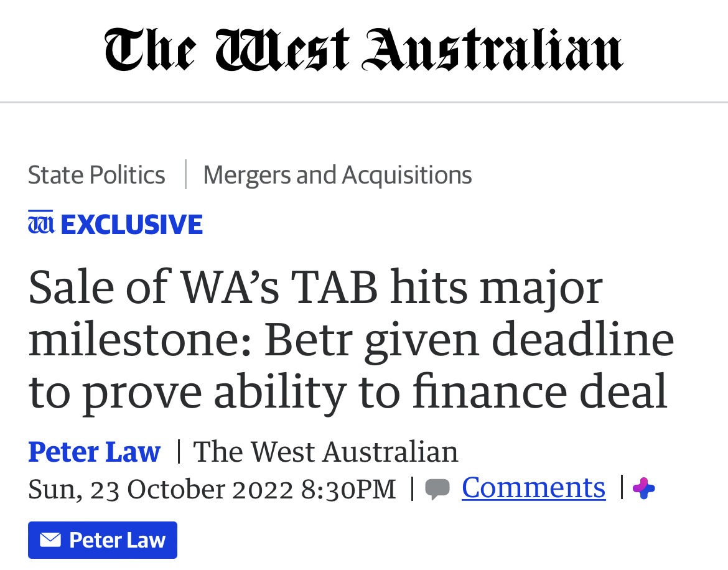
Task: Click the envelope icon in the email button
Action: pos(50,540)
